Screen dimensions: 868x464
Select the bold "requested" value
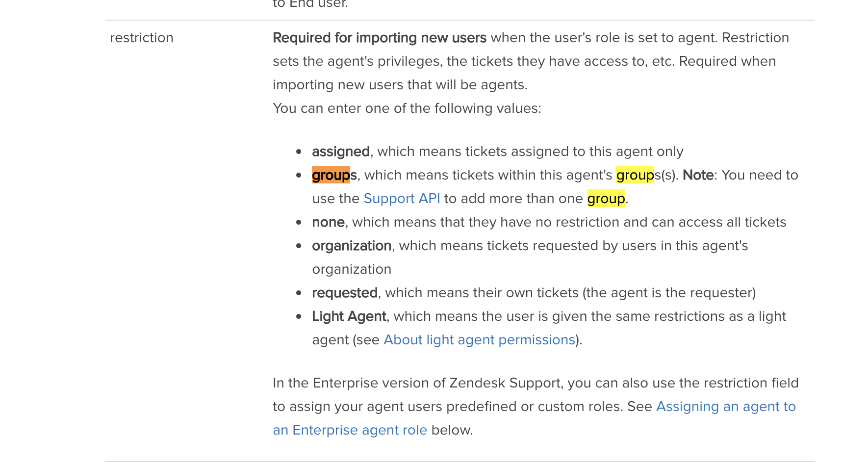[x=345, y=293]
